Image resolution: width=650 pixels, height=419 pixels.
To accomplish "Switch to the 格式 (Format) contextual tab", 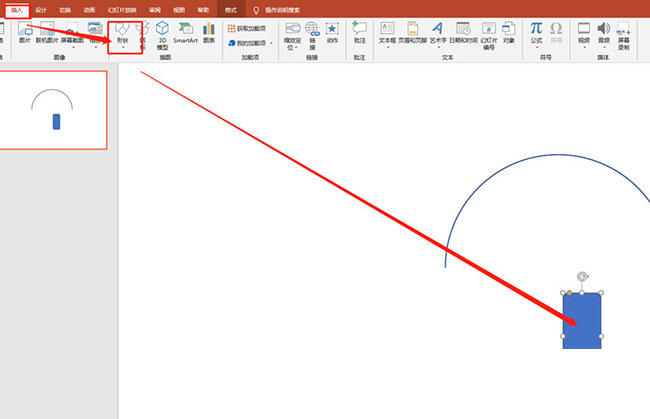I will click(x=231, y=10).
